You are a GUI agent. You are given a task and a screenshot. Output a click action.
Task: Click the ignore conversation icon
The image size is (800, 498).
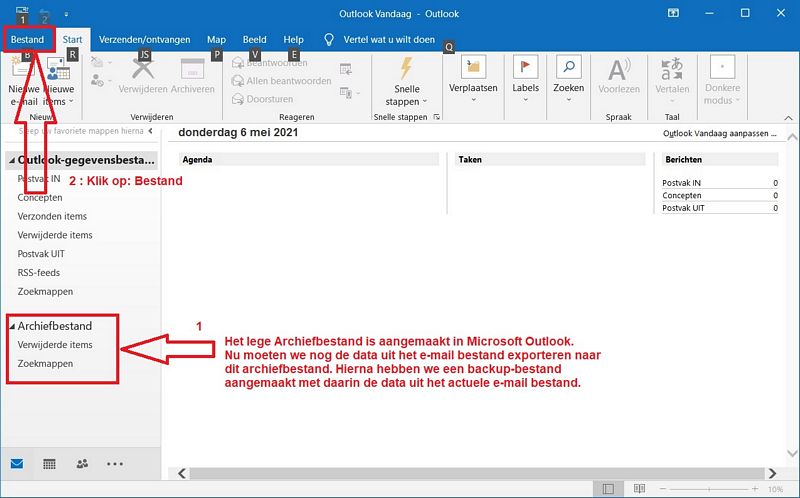[97, 62]
